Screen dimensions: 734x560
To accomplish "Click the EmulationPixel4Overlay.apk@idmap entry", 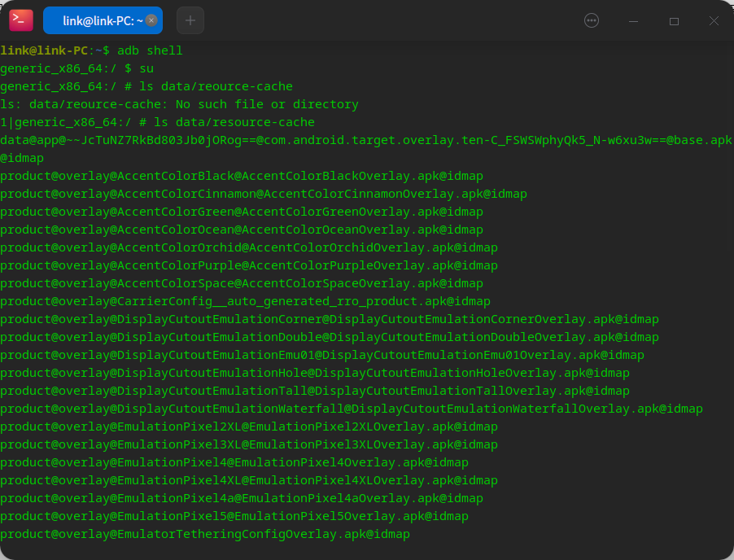I will click(x=234, y=462).
